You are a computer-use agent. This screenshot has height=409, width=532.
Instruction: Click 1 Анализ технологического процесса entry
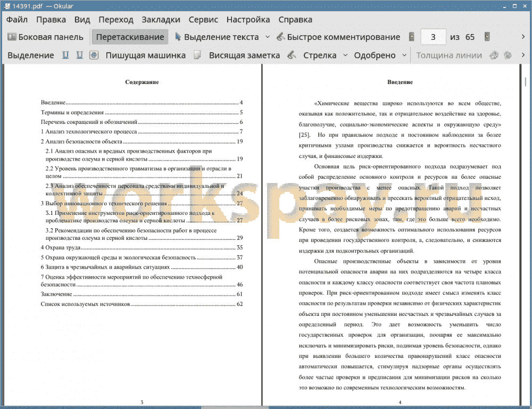[142, 131]
